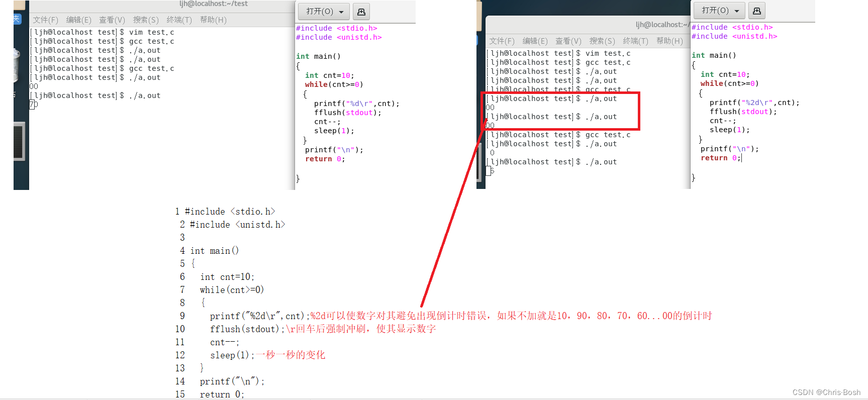Click 'vim test.c' command in right terminal
868x400 pixels.
tap(608, 53)
